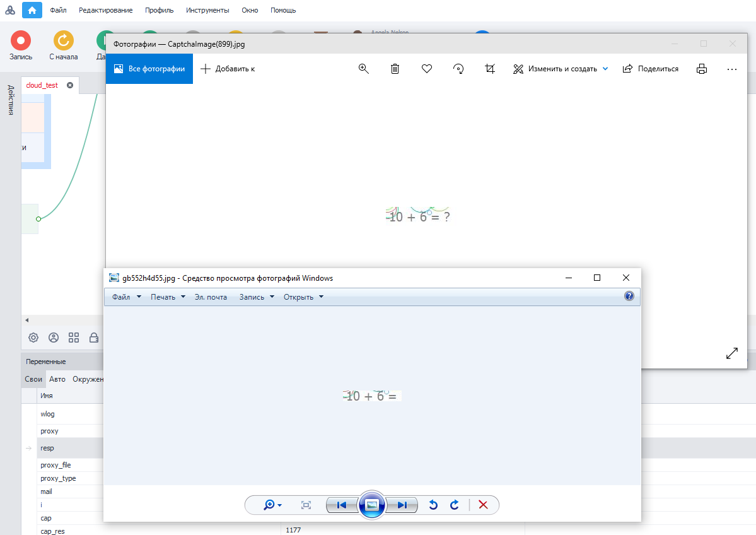
Task: Open the Инструменты menu
Action: [x=207, y=10]
